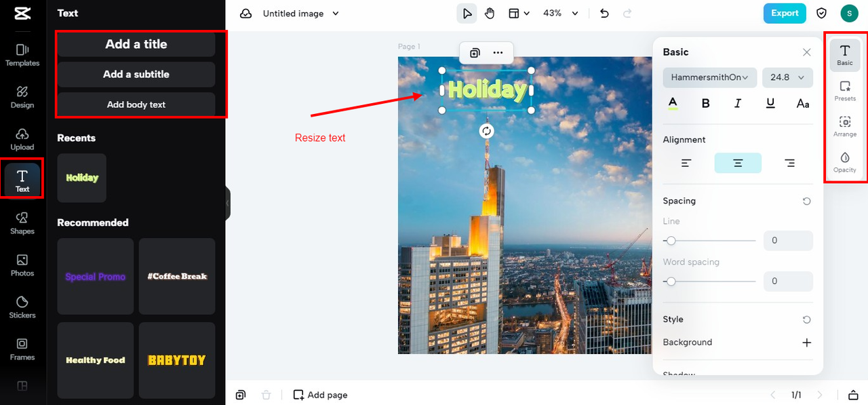Image resolution: width=868 pixels, height=405 pixels.
Task: Switch to the Presets tab
Action: pos(845,91)
